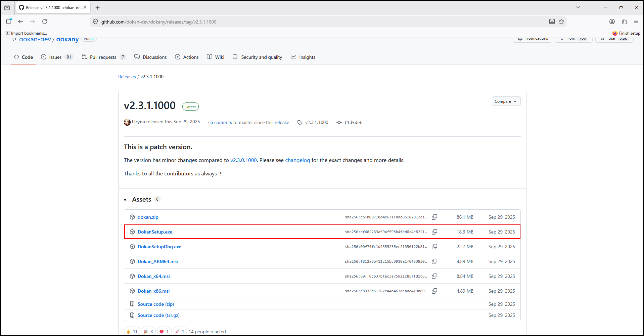Open the Compare dropdown

(x=506, y=101)
